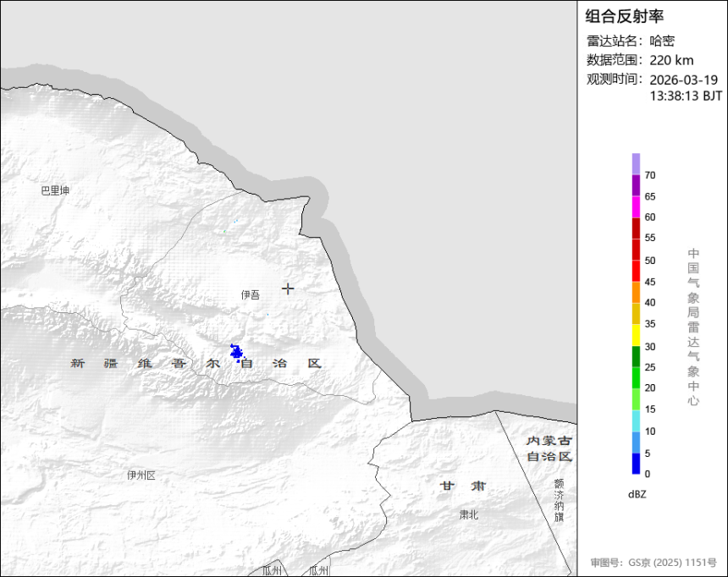Screen dimensions: 728x577
Task: Click the radar station name 哈密
Action: point(662,41)
